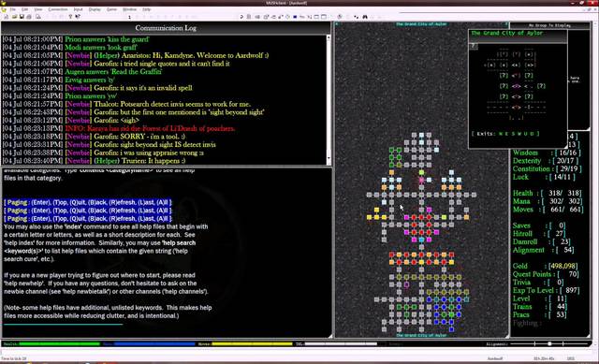This screenshot has height=364, width=599.
Task: Click Communication Log scrollbar up arrow
Action: pyautogui.click(x=329, y=37)
